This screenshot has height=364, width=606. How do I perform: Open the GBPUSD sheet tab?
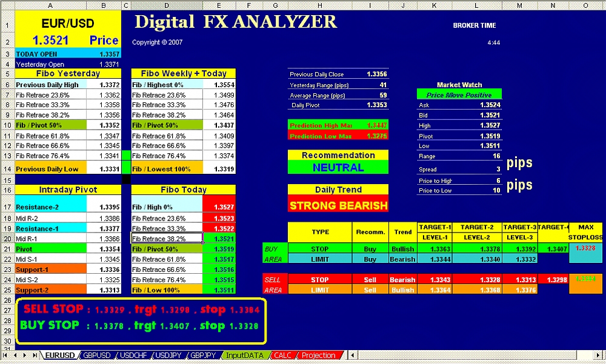coord(96,356)
